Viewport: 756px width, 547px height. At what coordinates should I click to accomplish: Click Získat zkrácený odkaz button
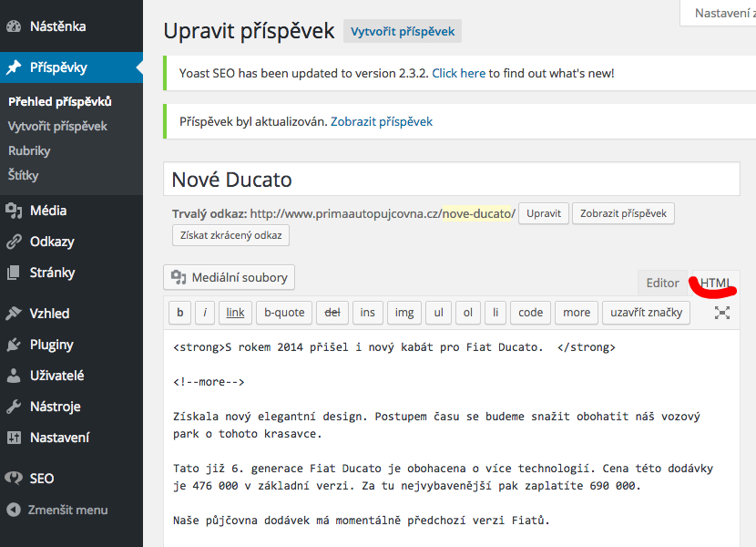coord(231,235)
